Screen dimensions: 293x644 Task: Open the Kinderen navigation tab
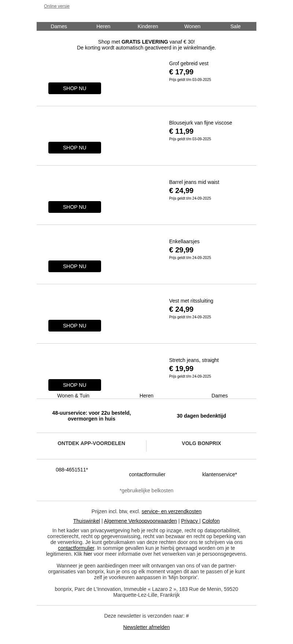148,26
